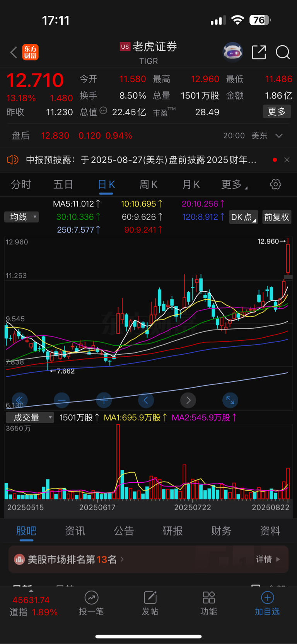Viewport: 297px width, 644px height.
Task: Tap the 250:7.577 moving average label
Action: tap(79, 230)
